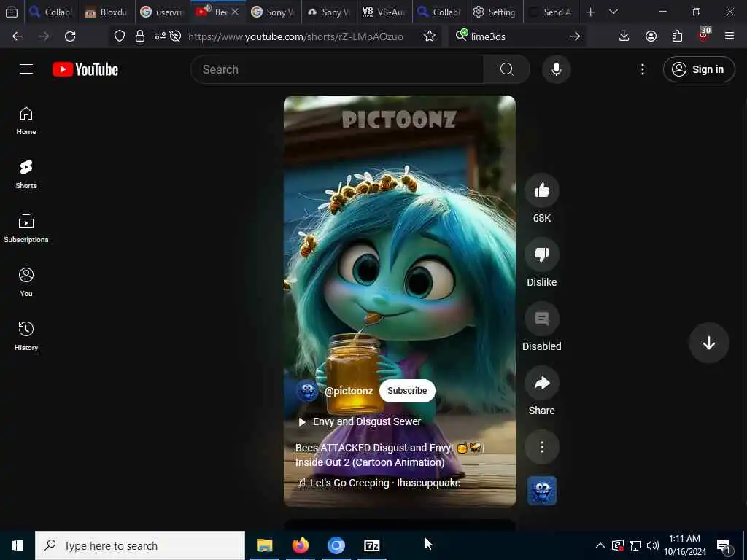The image size is (747, 560).
Task: Switch to the Settings tab
Action: 495,12
